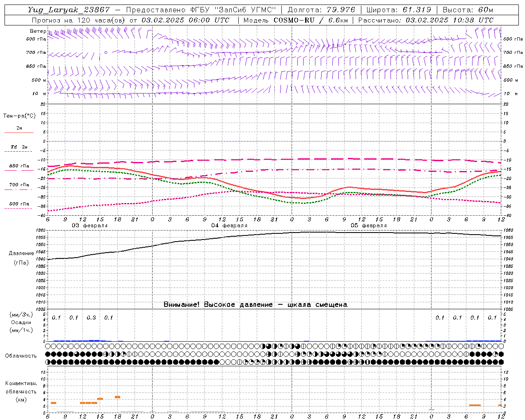
Task: Click the '(гПа)' unit under Давление
Action: [21, 263]
